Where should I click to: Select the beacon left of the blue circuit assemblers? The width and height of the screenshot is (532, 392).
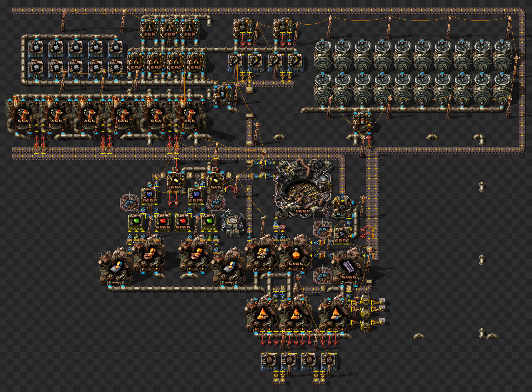point(129,202)
